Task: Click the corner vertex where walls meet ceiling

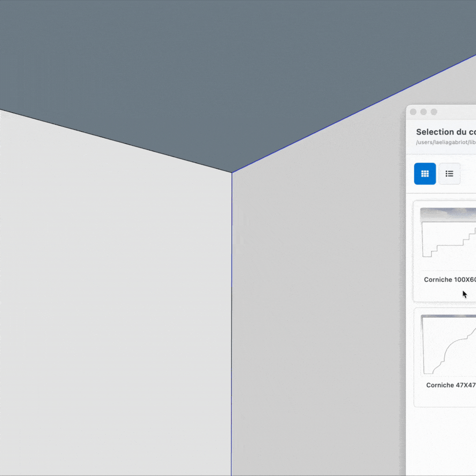Action: pyautogui.click(x=232, y=172)
